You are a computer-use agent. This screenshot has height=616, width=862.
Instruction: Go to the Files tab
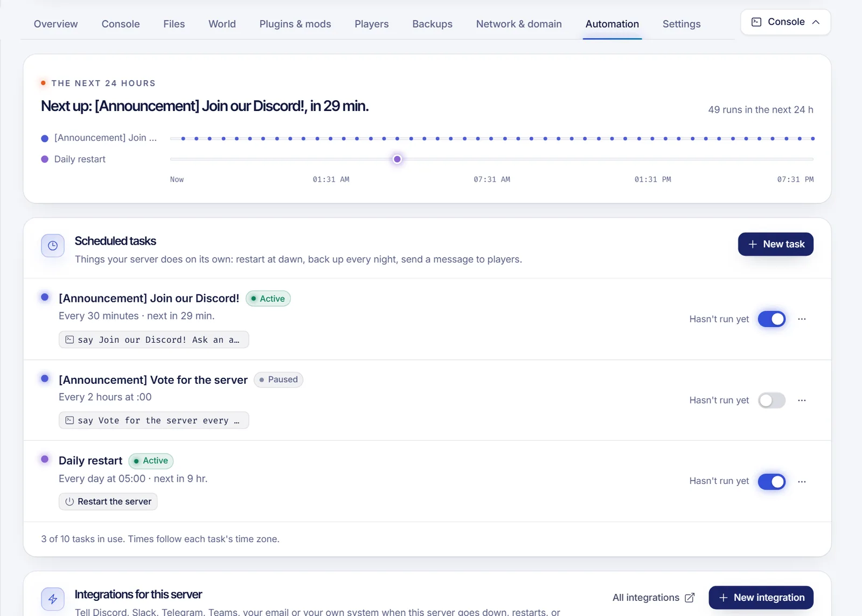coord(174,24)
